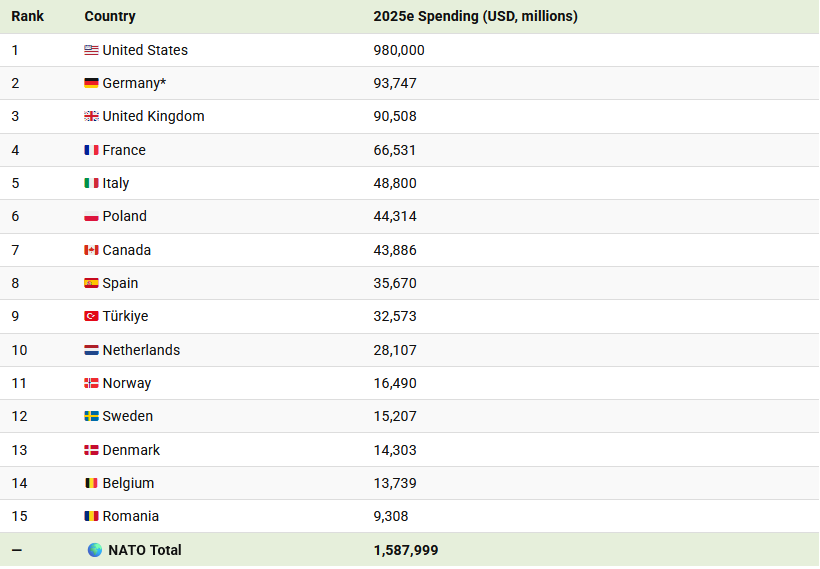
Task: Select the Poland country name
Action: click(124, 216)
